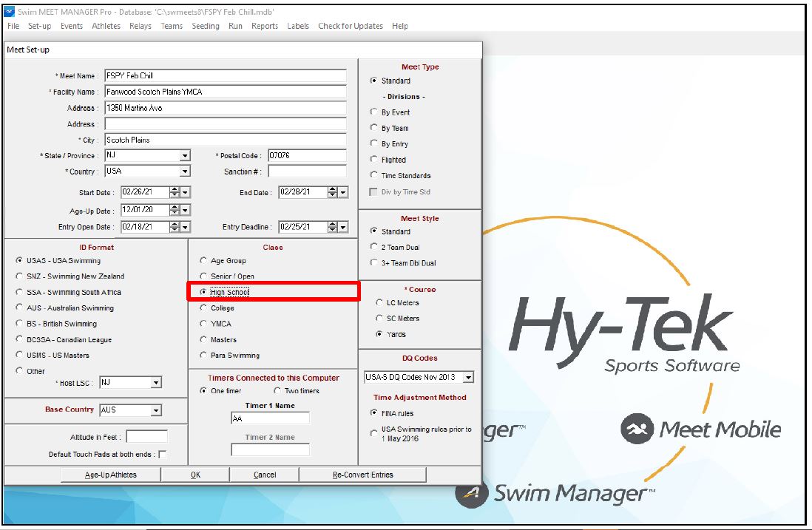Click the End Date spinner arrows
The image size is (812, 530).
click(x=333, y=192)
